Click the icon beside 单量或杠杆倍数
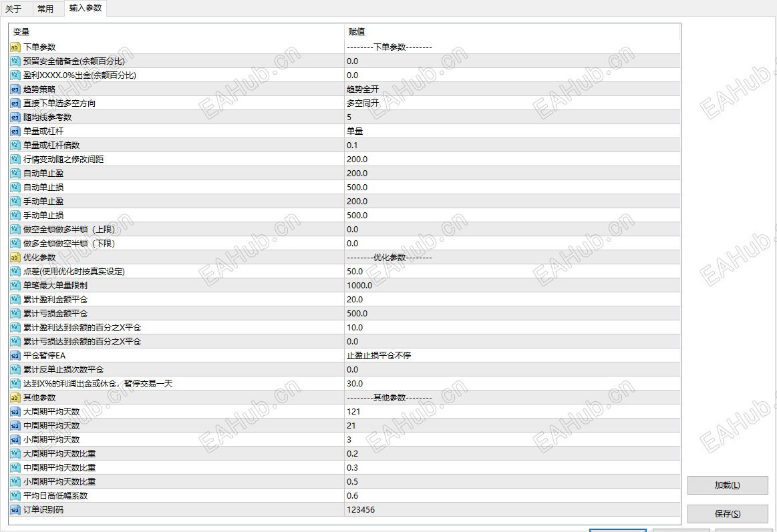 pos(15,145)
